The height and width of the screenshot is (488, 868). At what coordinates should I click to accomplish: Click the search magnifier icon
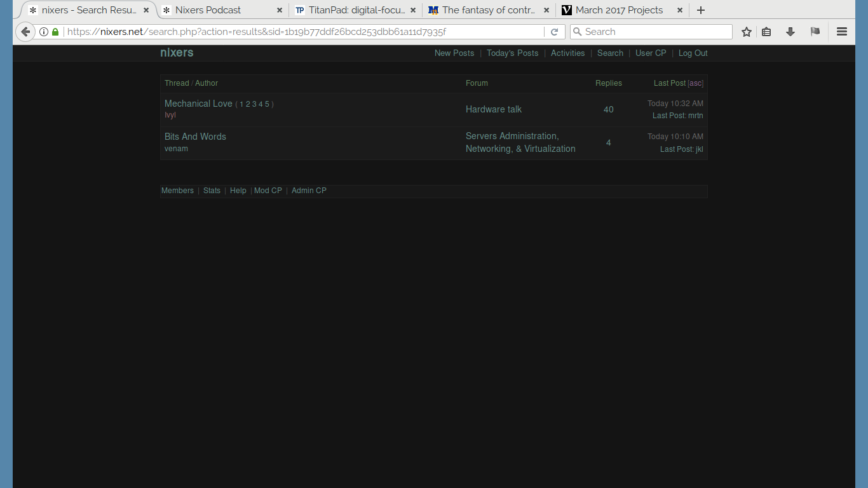click(x=578, y=32)
